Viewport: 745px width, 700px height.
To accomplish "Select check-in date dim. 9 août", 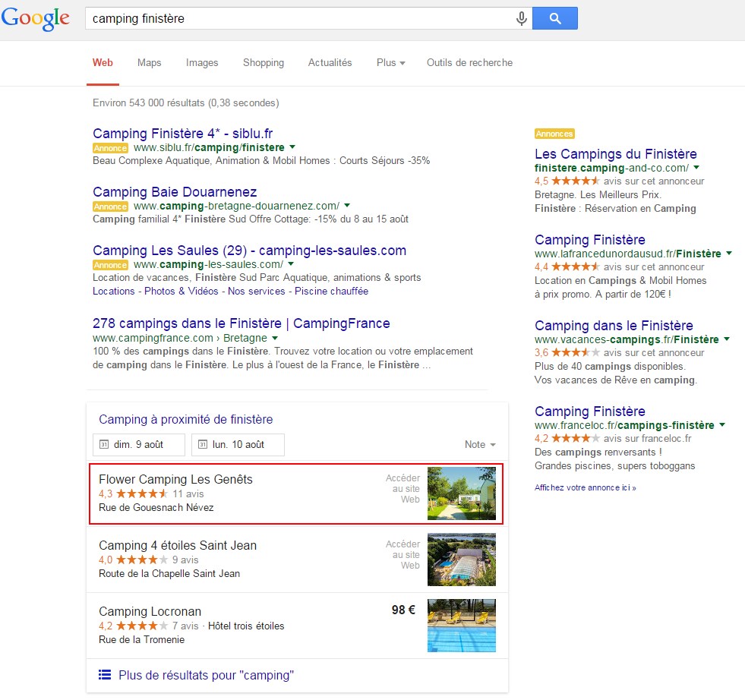I will click(139, 444).
